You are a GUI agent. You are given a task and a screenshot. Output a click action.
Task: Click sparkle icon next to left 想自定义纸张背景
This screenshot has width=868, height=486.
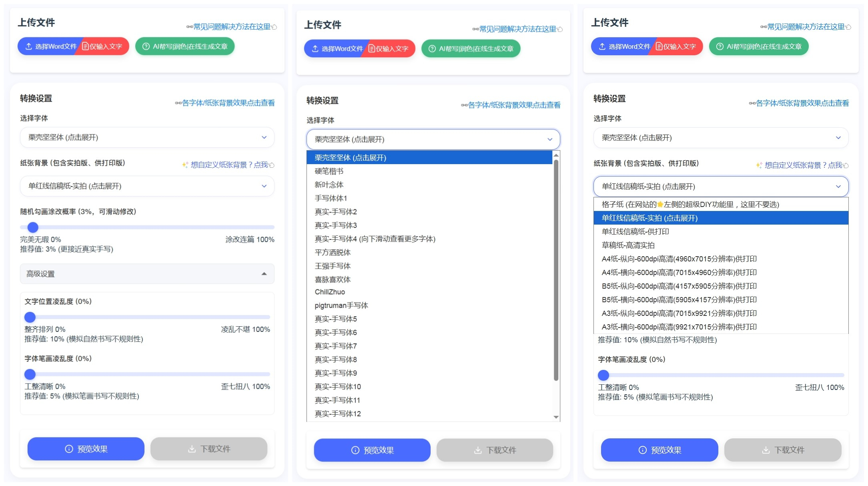(185, 165)
